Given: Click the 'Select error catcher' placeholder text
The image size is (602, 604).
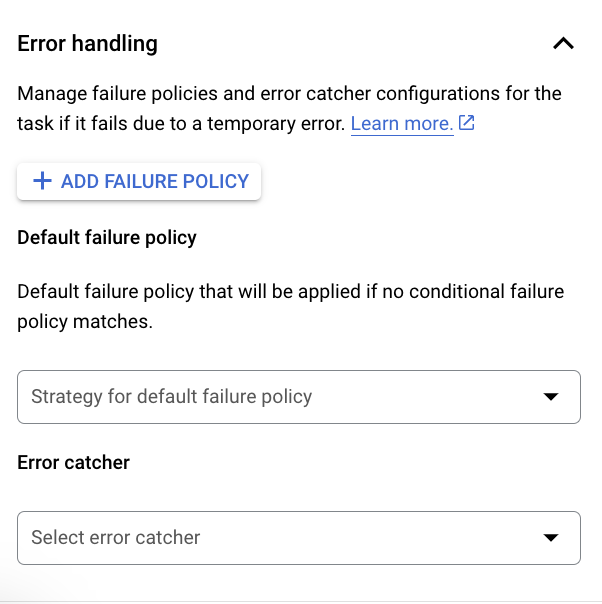Looking at the screenshot, I should point(116,538).
